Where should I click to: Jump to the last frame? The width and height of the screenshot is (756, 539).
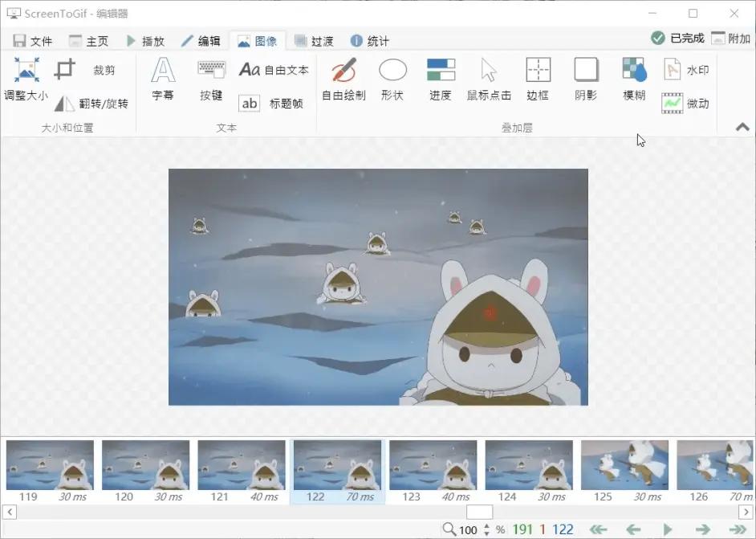738,530
